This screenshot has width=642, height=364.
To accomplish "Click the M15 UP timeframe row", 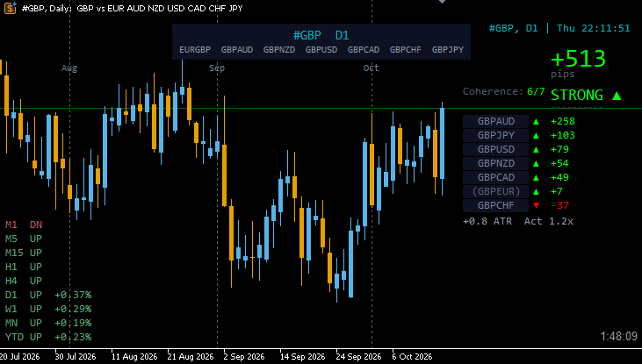I will pos(24,253).
